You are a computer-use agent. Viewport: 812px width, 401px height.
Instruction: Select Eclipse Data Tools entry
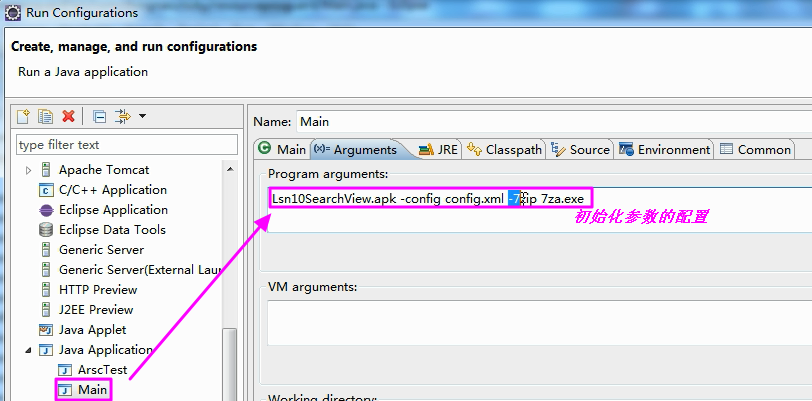pos(112,230)
